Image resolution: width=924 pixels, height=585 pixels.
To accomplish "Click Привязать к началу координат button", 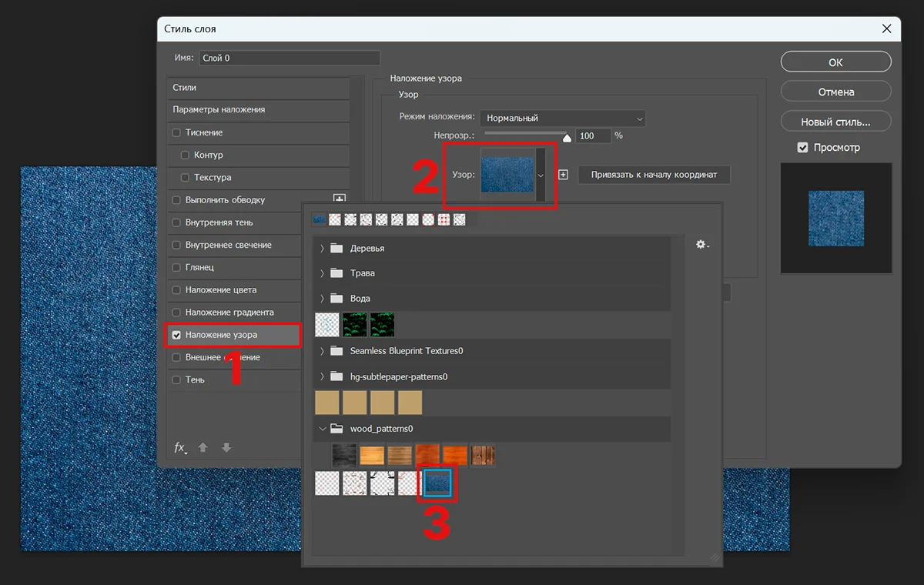I will coord(654,175).
